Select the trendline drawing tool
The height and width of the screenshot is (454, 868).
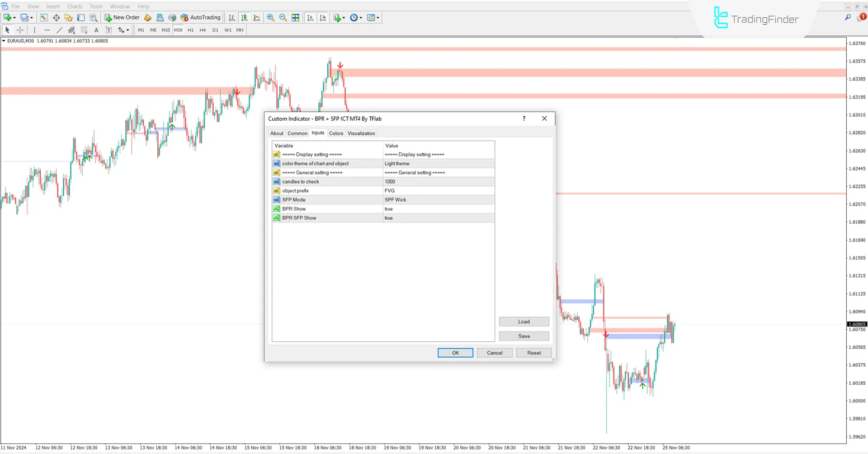[x=59, y=30]
